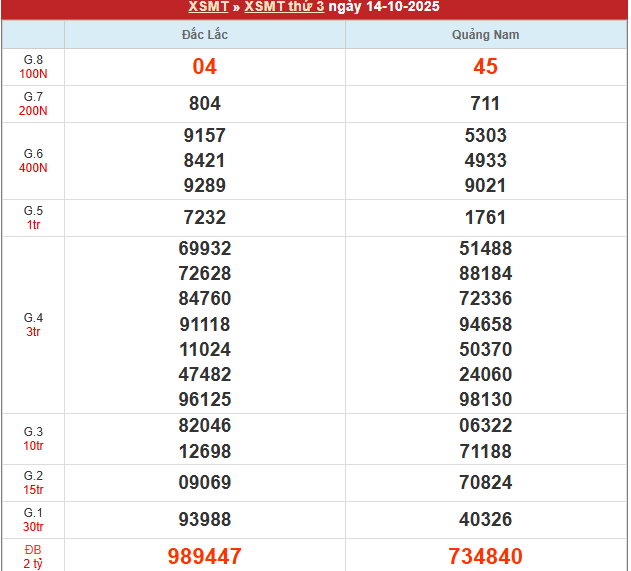
Task: Select Đắc Lắc G.2 number 09069
Action: [204, 482]
